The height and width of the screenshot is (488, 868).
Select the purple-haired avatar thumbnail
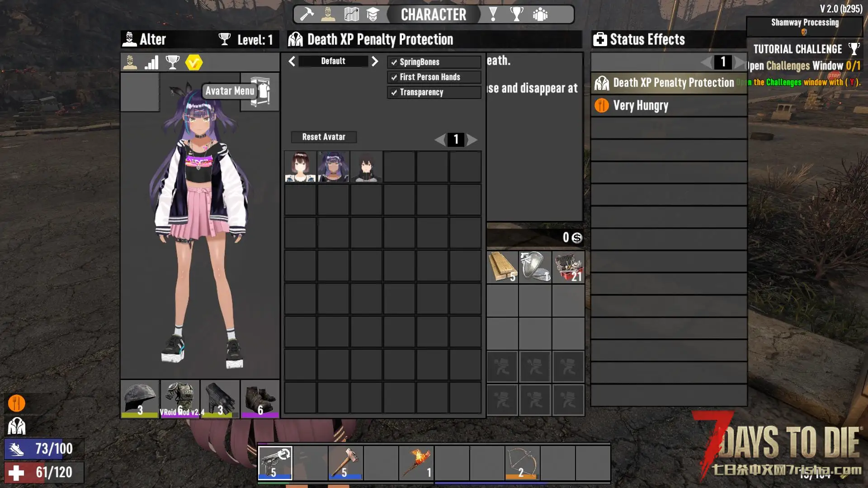point(333,167)
